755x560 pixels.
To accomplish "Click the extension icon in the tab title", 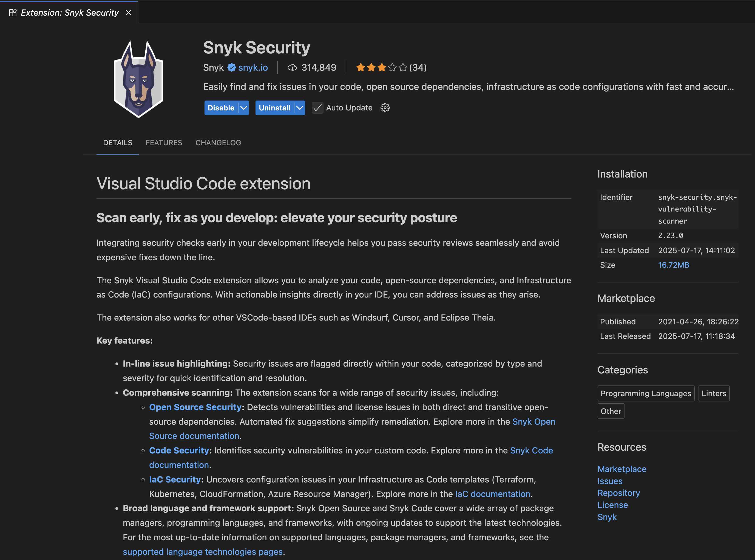I will click(13, 13).
